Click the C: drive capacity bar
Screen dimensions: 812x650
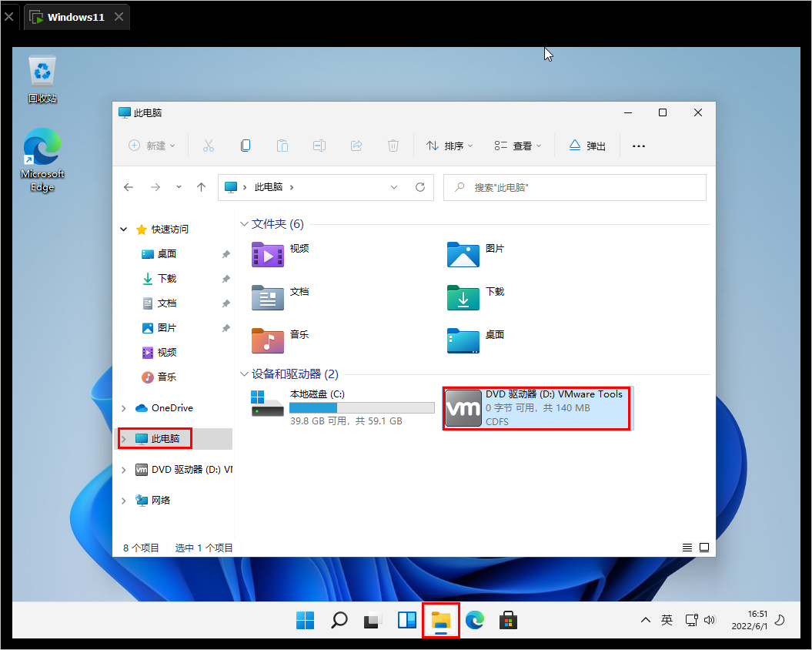(x=362, y=407)
